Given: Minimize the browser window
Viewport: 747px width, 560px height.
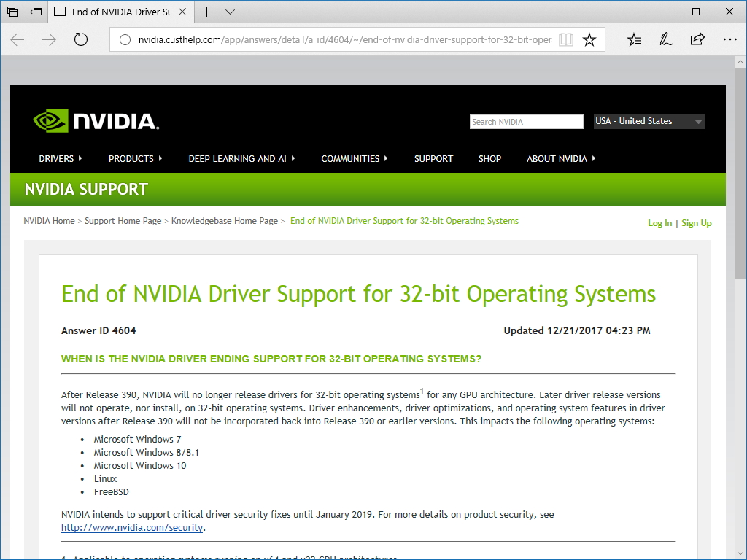Looking at the screenshot, I should coord(662,12).
